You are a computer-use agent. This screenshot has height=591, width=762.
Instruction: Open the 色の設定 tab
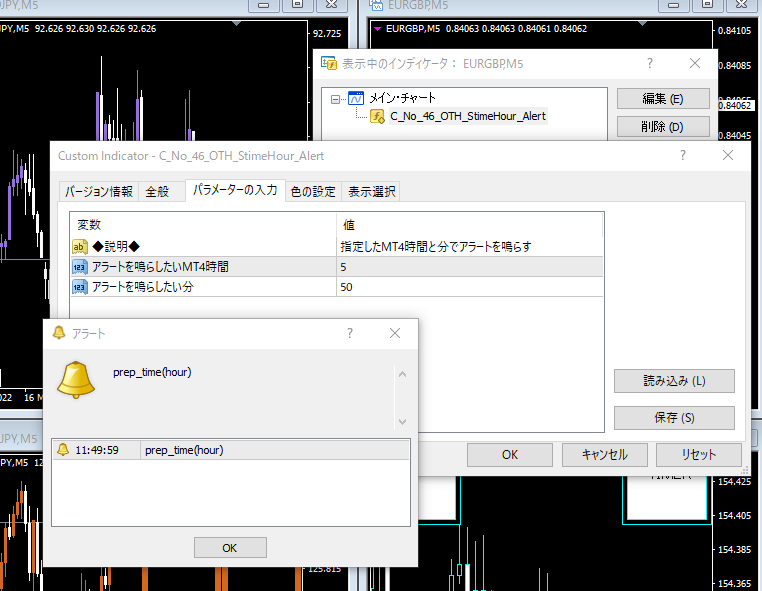pos(313,191)
